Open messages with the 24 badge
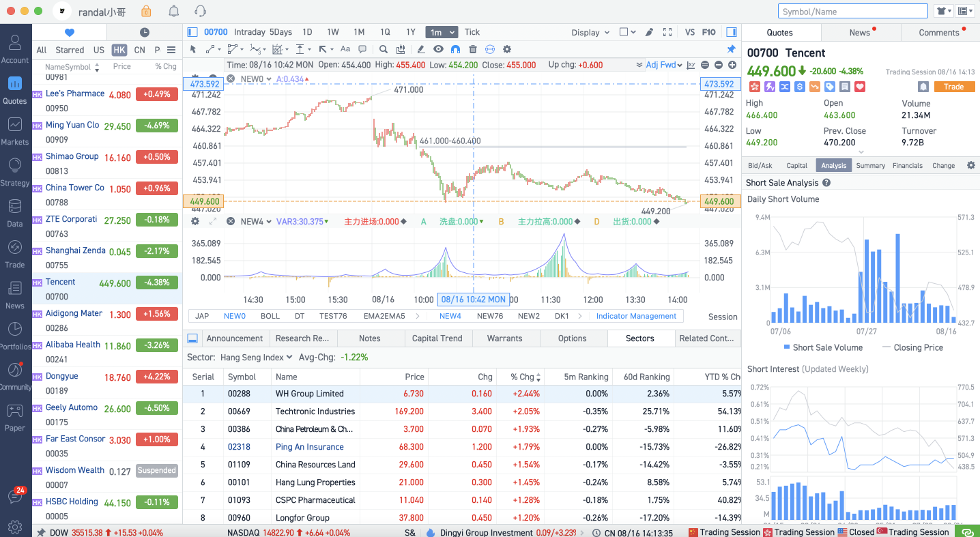 pyautogui.click(x=15, y=496)
